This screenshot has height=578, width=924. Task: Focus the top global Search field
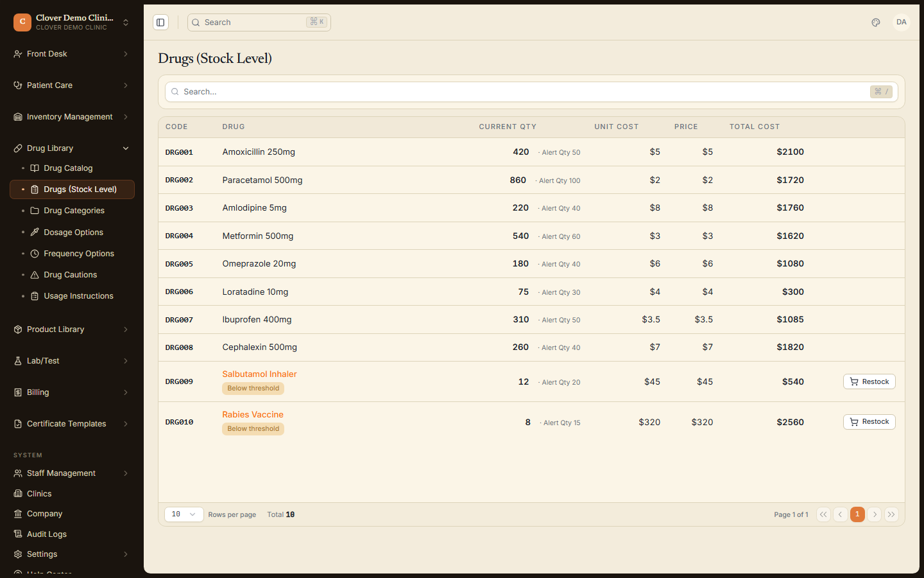pos(259,22)
